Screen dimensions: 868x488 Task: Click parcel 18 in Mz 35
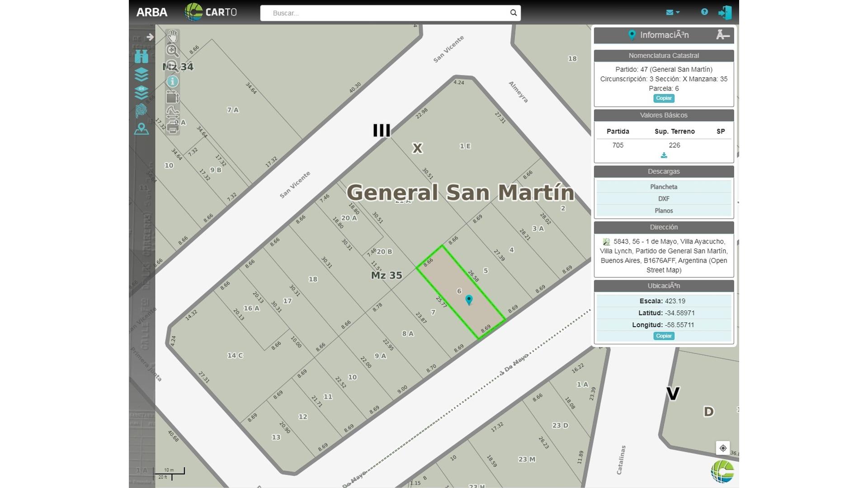(313, 279)
